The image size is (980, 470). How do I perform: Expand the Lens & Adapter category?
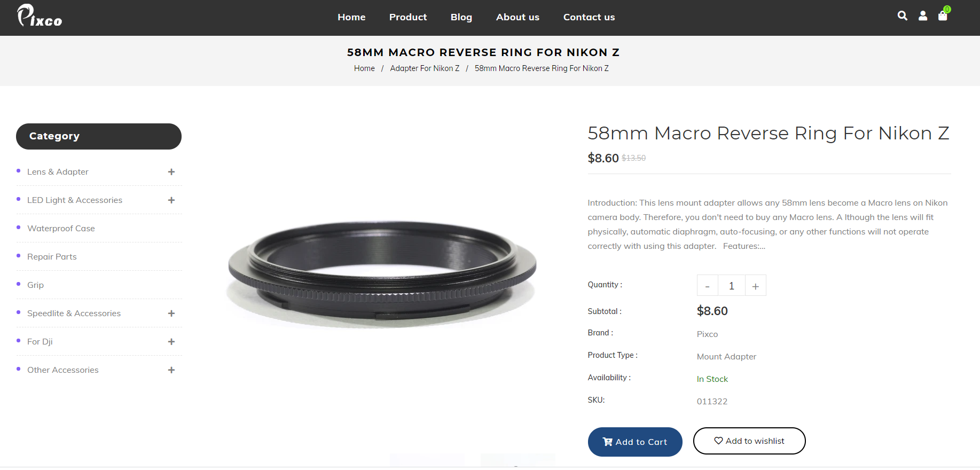tap(171, 172)
